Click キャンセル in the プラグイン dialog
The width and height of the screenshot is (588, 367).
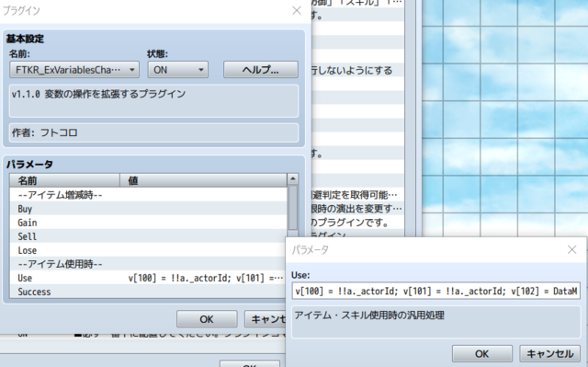pyautogui.click(x=266, y=319)
